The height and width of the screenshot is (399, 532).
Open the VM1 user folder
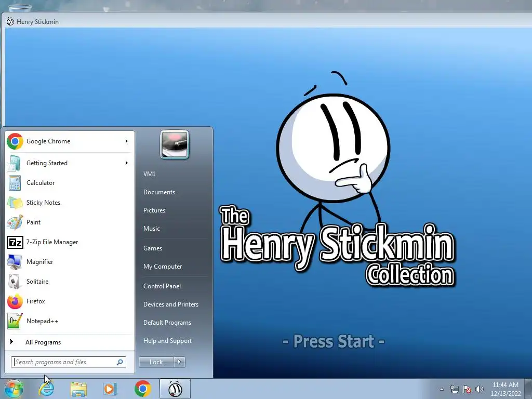pyautogui.click(x=149, y=174)
